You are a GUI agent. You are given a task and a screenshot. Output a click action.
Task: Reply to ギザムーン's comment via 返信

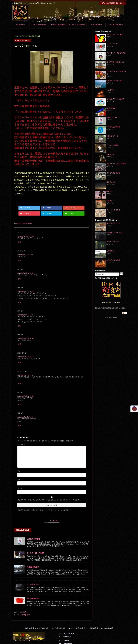19,384
